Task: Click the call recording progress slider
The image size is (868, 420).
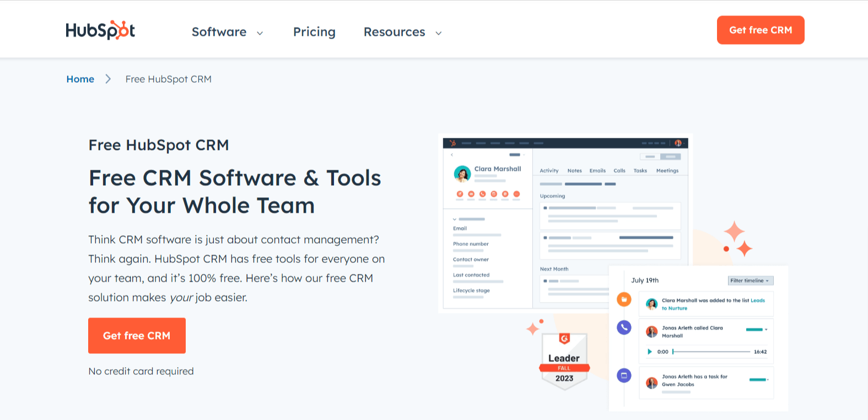Action: click(x=711, y=352)
